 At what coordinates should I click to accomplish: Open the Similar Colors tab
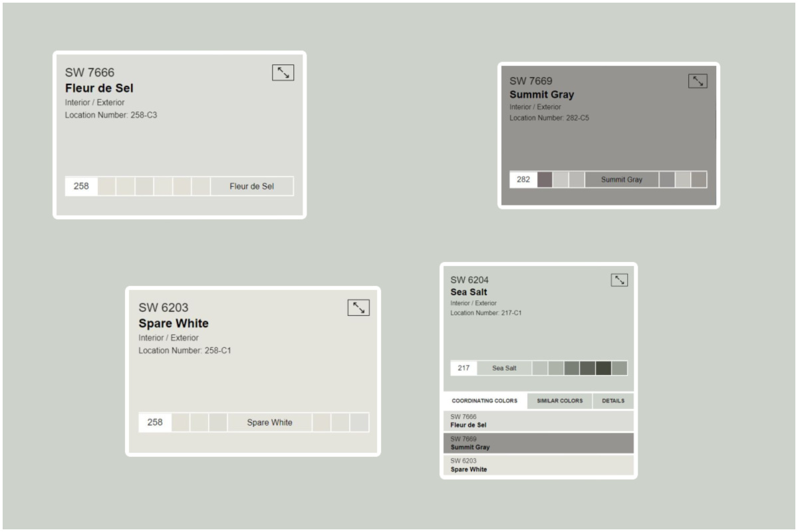pyautogui.click(x=560, y=401)
